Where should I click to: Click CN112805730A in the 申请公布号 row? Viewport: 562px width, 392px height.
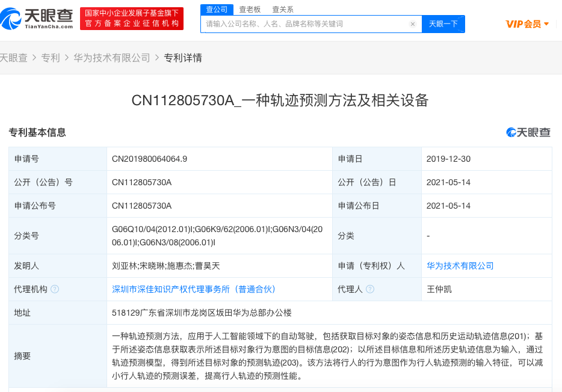141,206
